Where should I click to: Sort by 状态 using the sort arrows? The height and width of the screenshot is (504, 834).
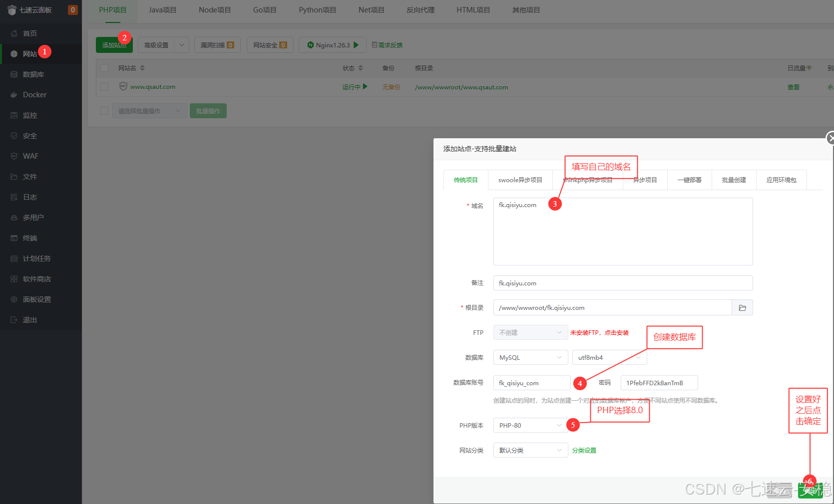click(361, 68)
